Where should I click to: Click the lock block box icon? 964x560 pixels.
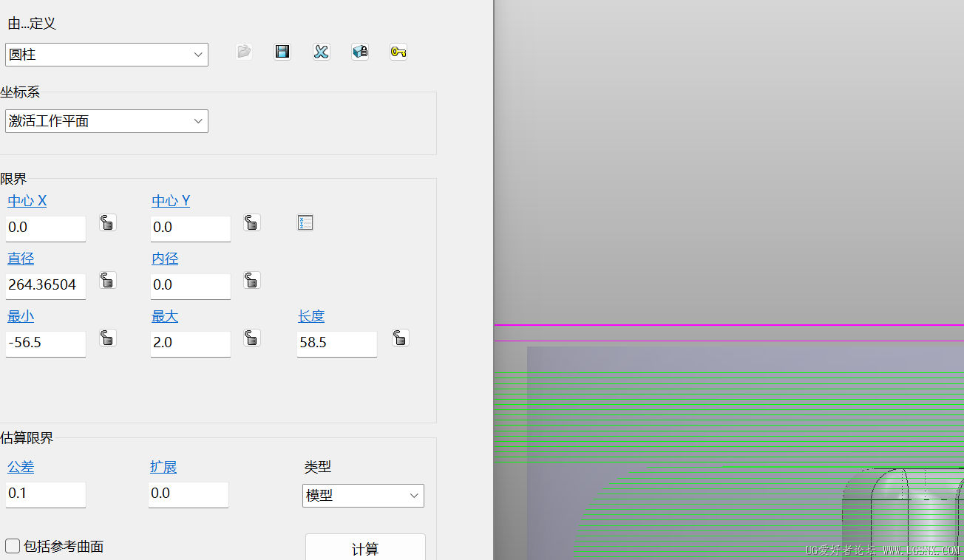(360, 52)
